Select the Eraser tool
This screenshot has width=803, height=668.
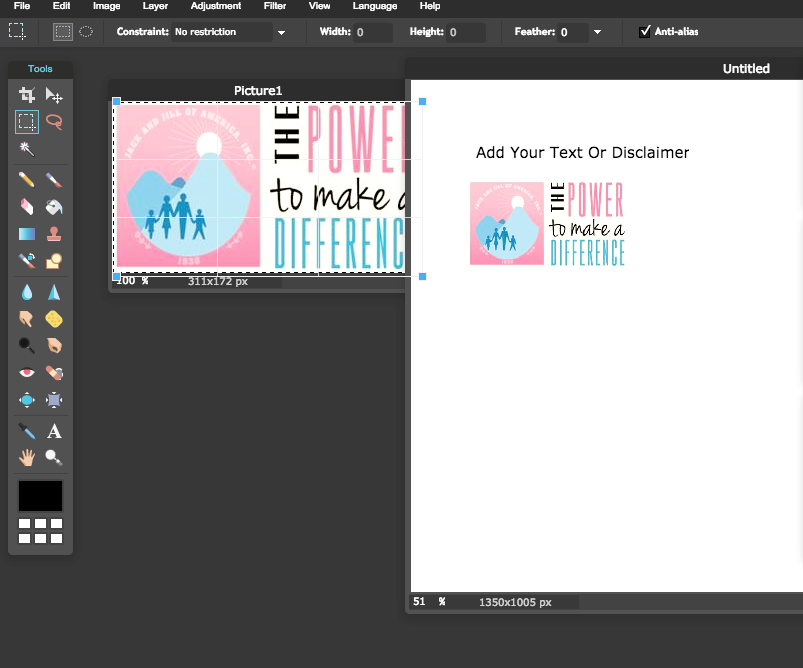tap(27, 207)
